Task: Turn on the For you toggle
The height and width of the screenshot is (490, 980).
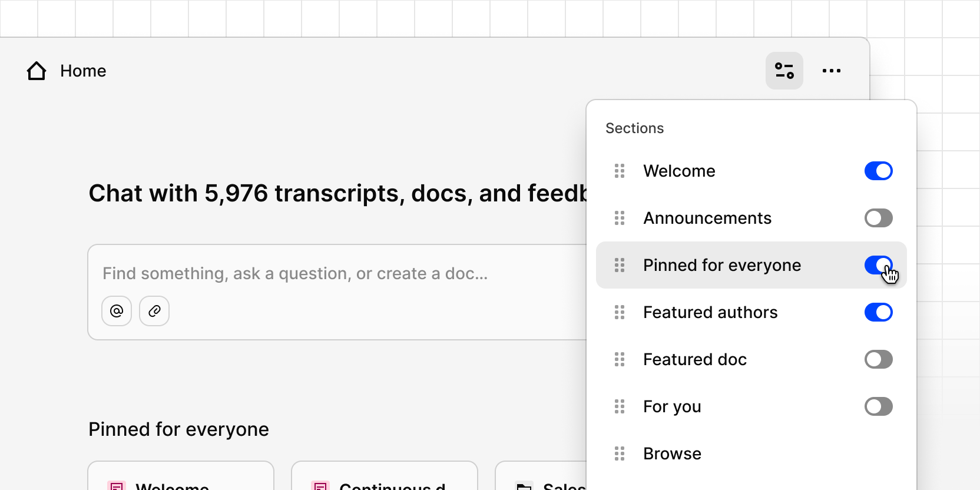Action: pos(879,406)
